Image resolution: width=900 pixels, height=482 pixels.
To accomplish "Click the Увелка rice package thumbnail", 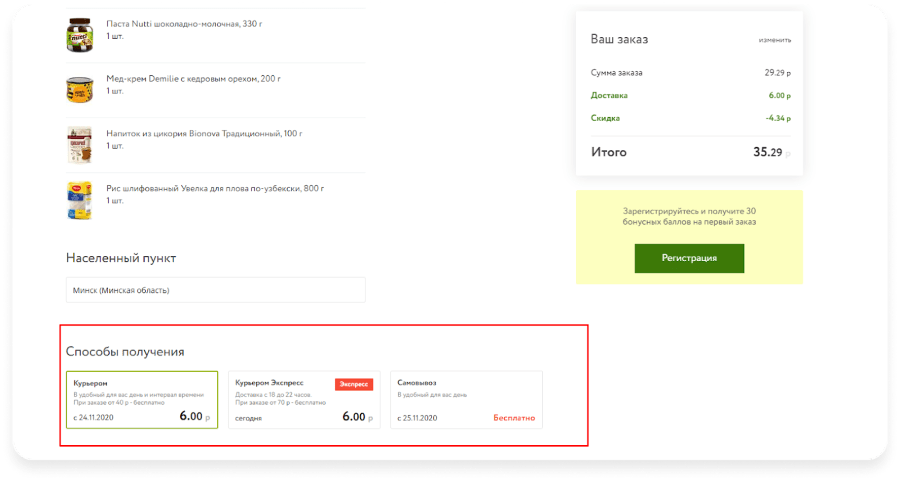I will tap(80, 200).
